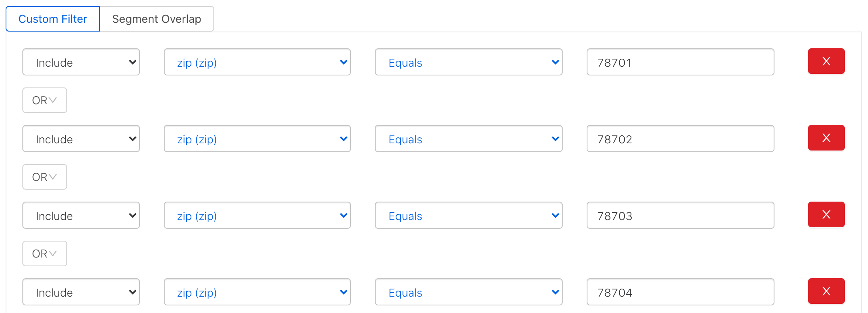868x313 pixels.
Task: Click the 78704 value input field
Action: tap(680, 292)
